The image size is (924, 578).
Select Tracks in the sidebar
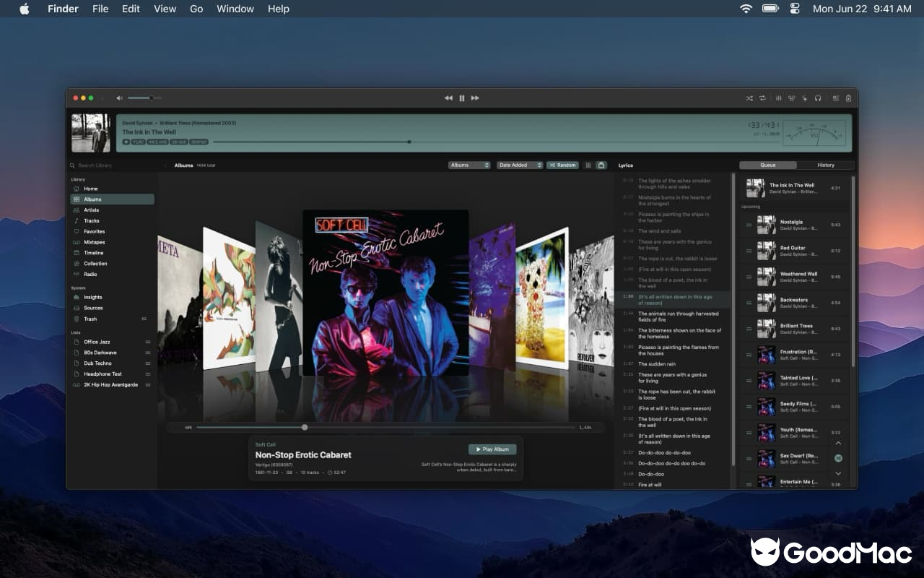112,221
